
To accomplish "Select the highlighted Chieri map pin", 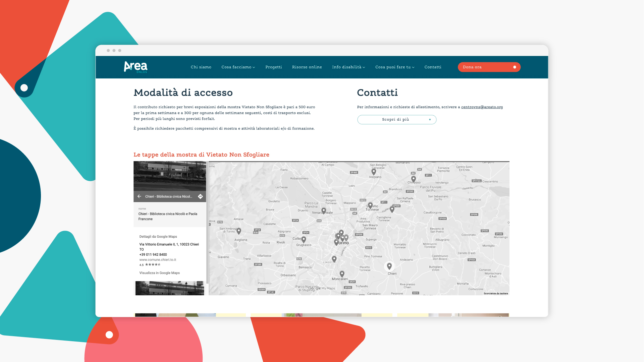I will coord(389,266).
